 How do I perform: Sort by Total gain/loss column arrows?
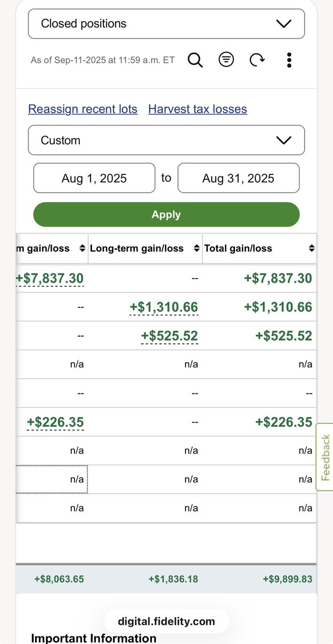(x=312, y=248)
